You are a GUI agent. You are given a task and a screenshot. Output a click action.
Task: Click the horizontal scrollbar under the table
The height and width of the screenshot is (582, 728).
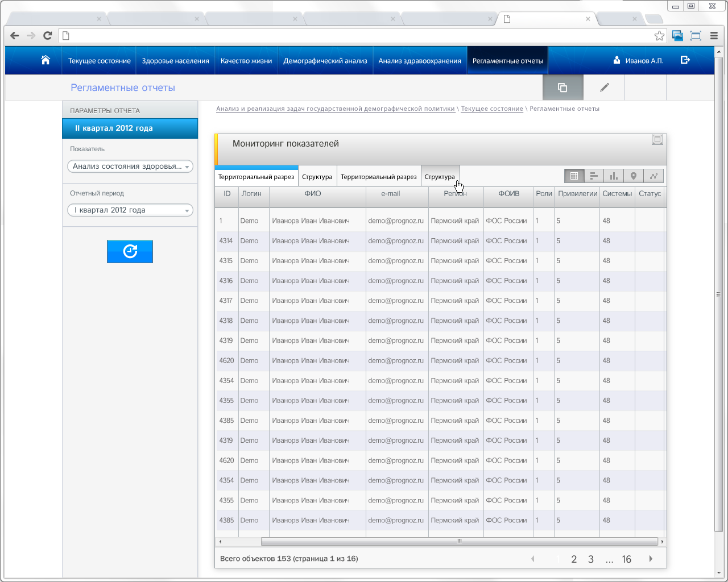tap(459, 542)
